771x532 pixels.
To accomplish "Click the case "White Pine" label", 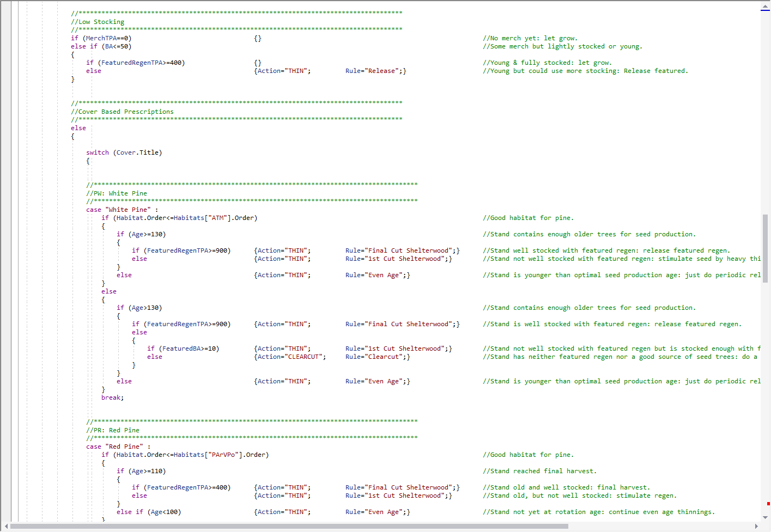I will pos(123,210).
